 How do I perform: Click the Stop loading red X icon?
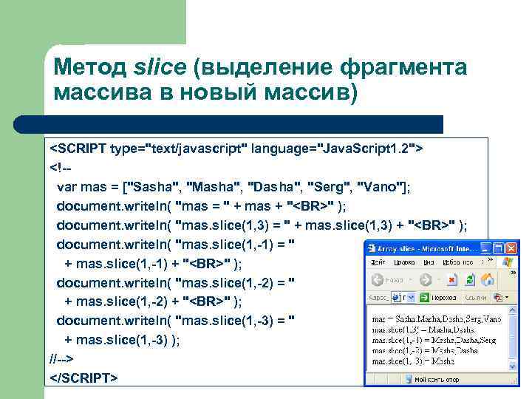452,280
